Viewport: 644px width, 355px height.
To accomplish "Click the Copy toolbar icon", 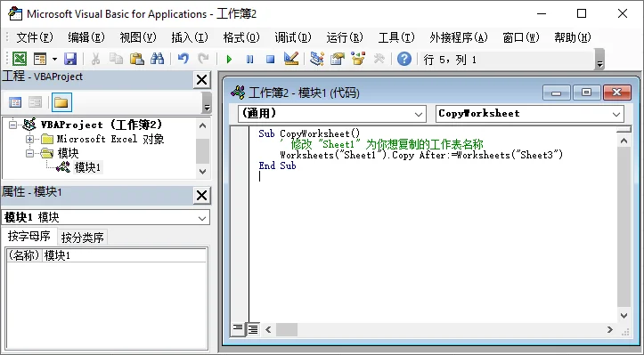I will pos(116,59).
